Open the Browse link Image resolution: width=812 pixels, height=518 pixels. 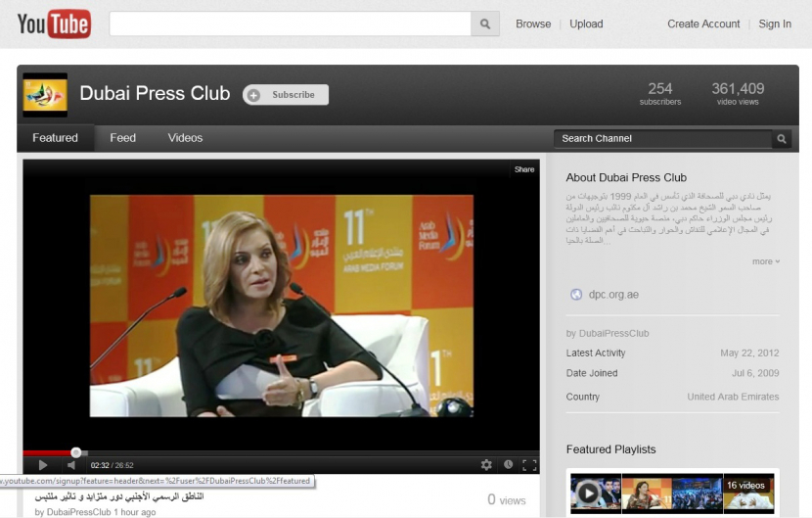(533, 24)
